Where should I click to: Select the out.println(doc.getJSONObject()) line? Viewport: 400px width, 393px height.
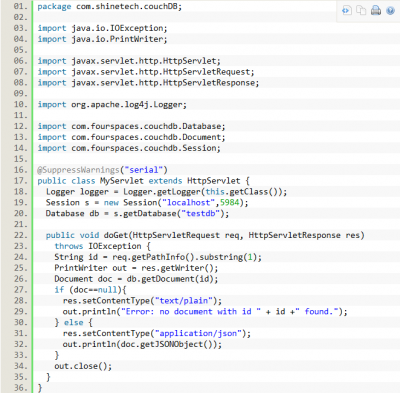point(142,345)
